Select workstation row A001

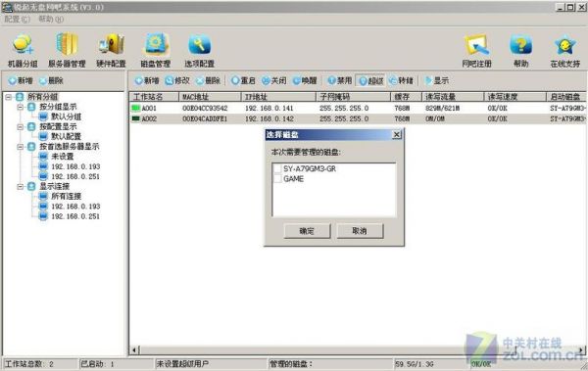(358, 109)
